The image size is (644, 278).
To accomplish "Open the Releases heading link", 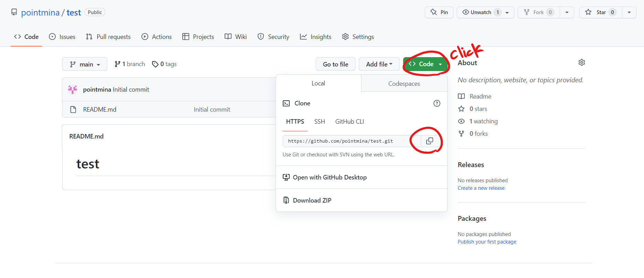I will tap(471, 165).
